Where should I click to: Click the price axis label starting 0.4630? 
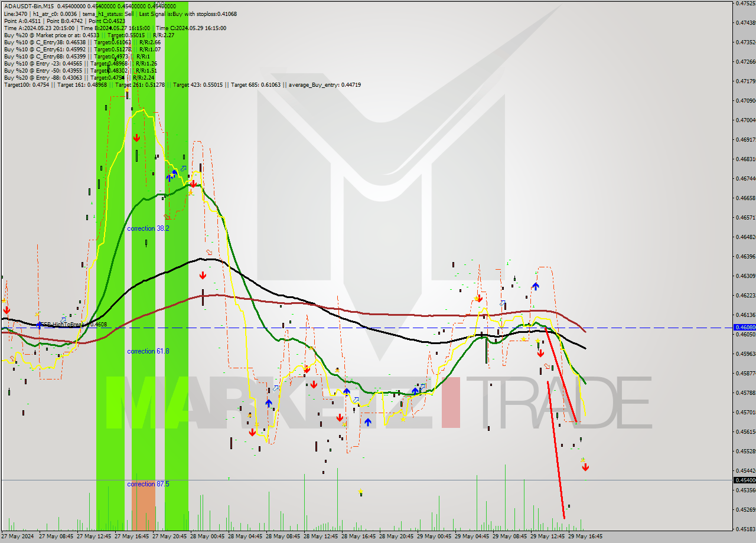tap(745, 276)
